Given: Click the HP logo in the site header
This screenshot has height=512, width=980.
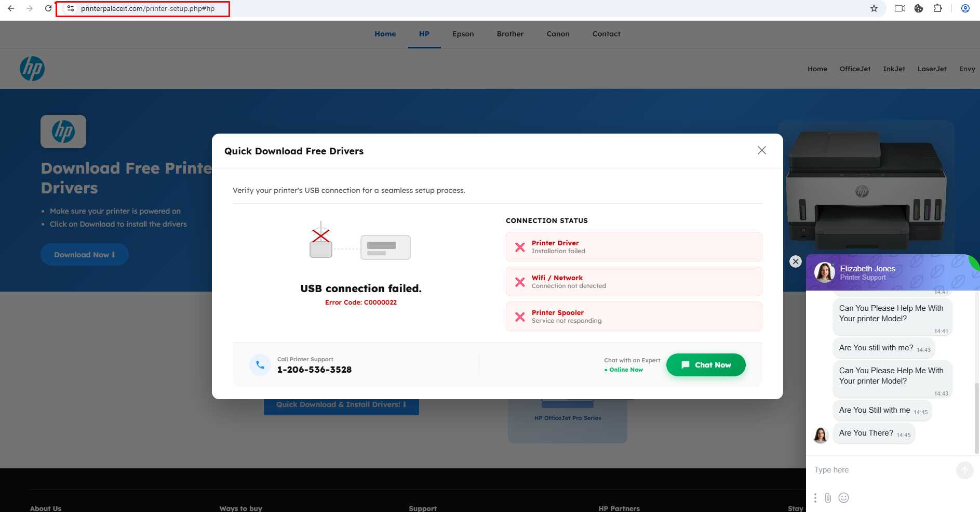Looking at the screenshot, I should tap(32, 69).
